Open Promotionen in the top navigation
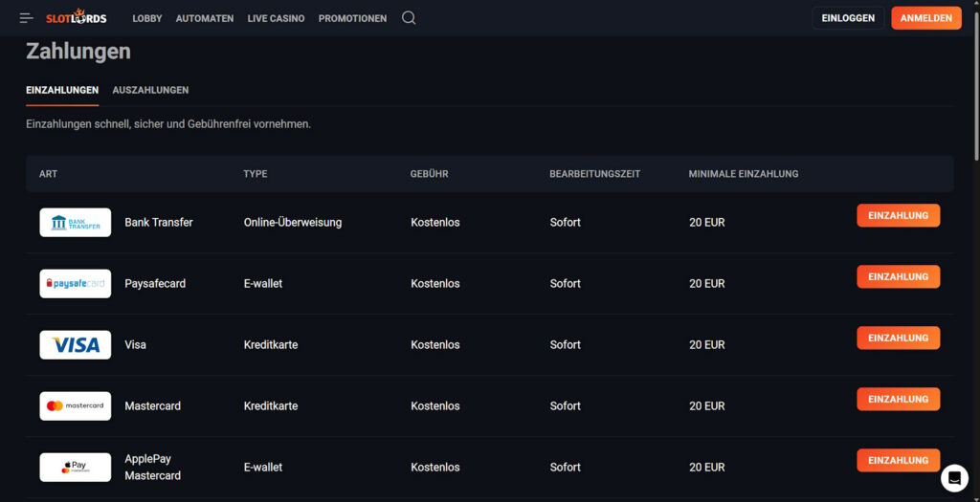The height and width of the screenshot is (502, 980). (x=352, y=18)
